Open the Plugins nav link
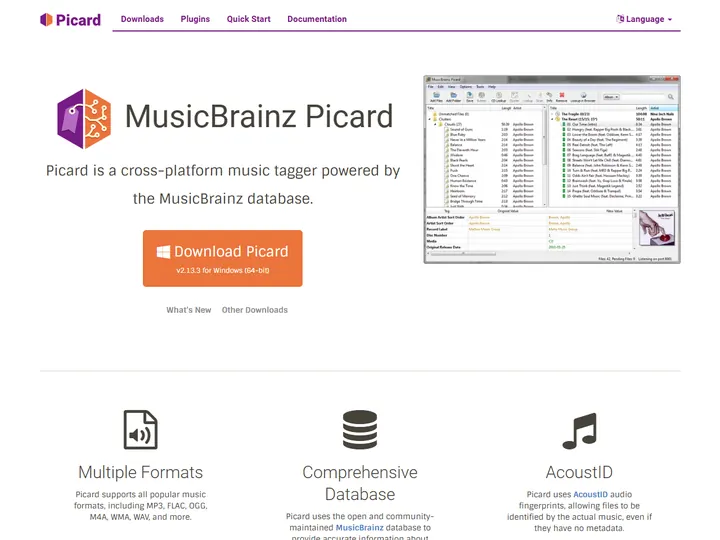 [195, 19]
